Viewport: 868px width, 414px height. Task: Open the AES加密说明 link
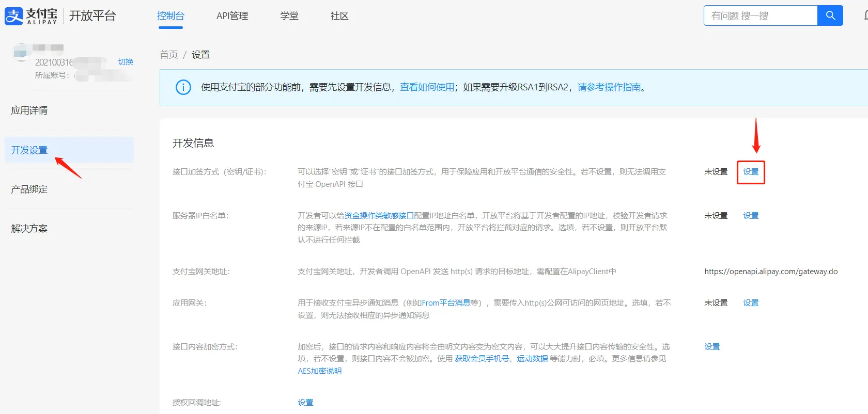tap(319, 371)
